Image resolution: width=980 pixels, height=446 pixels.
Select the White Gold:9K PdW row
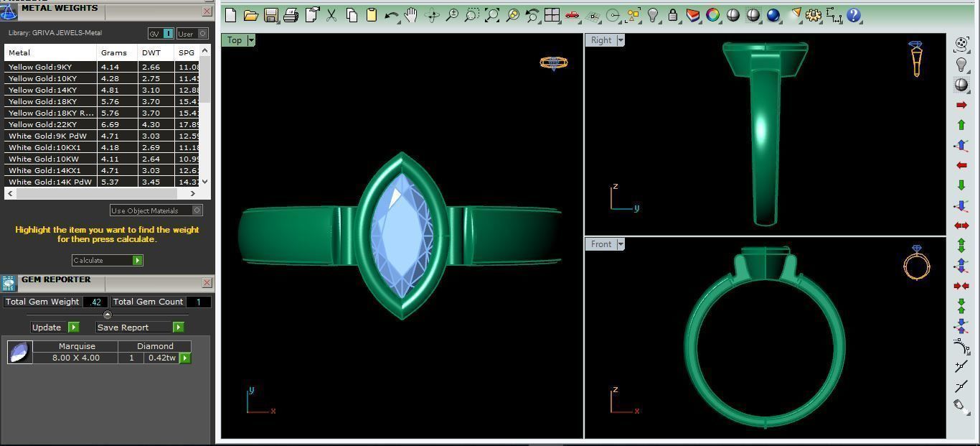pos(102,136)
